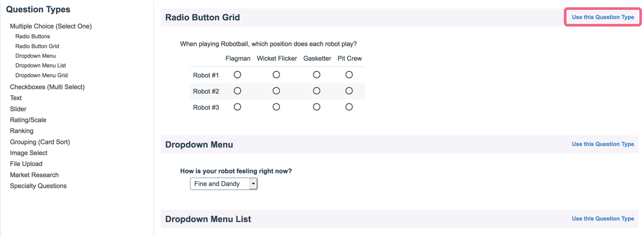Viewport: 644px width, 237px height.
Task: Select Flagman radio for Robot #1
Action: pos(238,75)
